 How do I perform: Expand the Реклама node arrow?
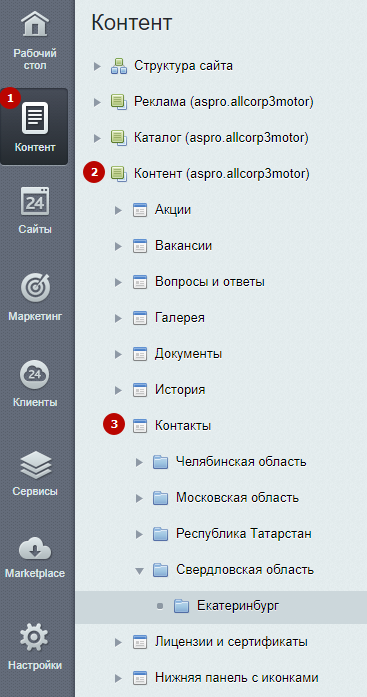[97, 103]
